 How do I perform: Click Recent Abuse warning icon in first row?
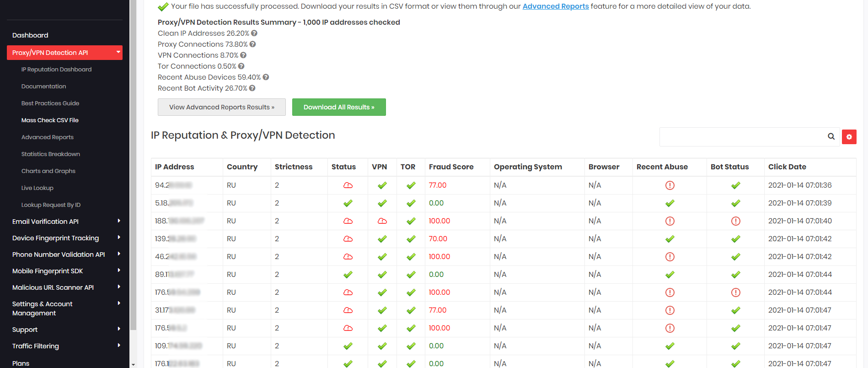click(670, 185)
